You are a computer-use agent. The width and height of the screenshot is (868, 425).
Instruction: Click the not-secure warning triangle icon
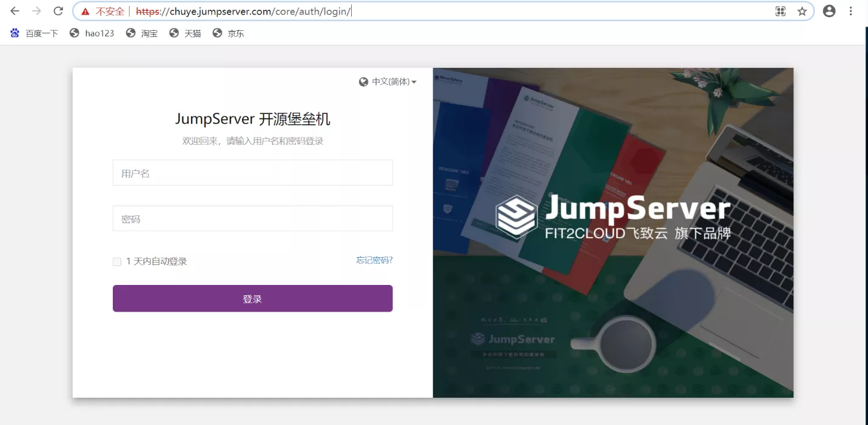pyautogui.click(x=86, y=12)
